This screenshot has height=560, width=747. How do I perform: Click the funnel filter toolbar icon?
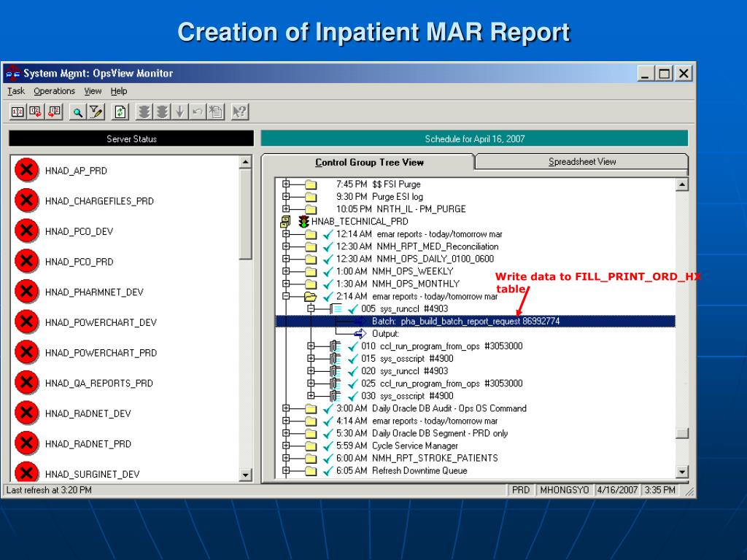(x=96, y=112)
